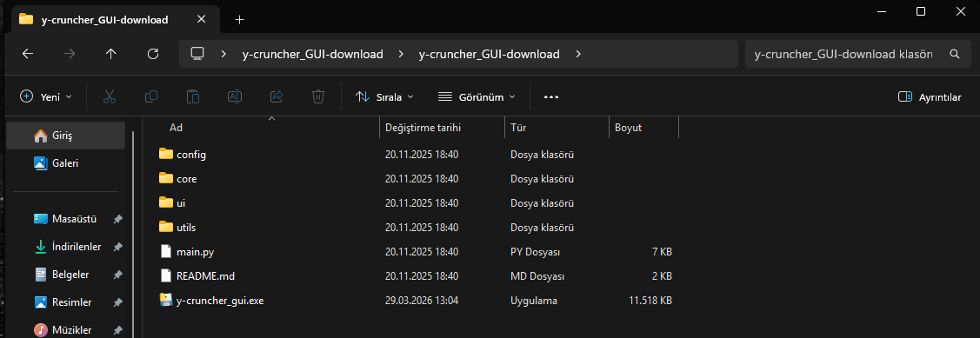This screenshot has height=338, width=980.
Task: Select the y-cruncher_gui.exe application icon
Action: pyautogui.click(x=165, y=300)
